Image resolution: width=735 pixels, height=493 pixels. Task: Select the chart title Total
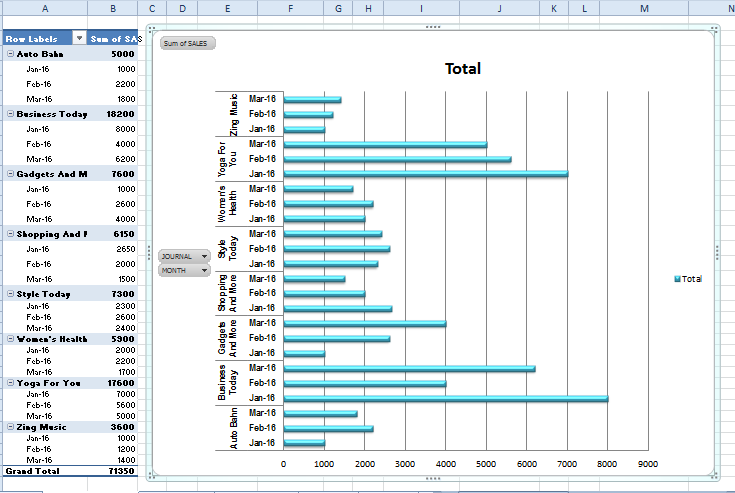tap(462, 69)
